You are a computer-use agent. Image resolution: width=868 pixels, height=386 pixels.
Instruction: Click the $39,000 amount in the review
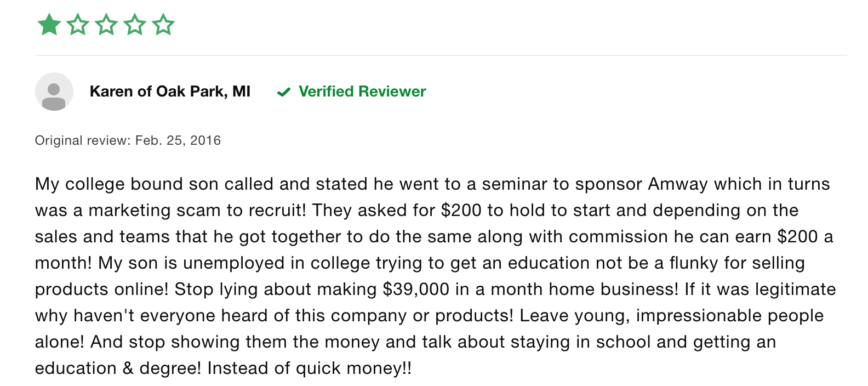click(x=416, y=289)
